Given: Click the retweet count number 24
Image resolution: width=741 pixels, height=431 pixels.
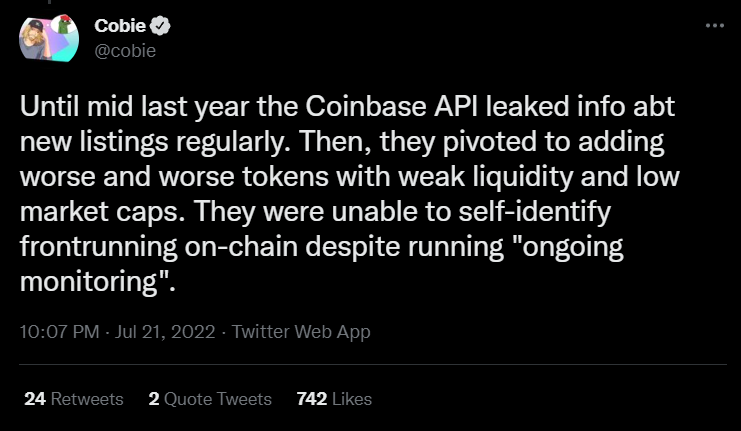Looking at the screenshot, I should (x=35, y=398).
